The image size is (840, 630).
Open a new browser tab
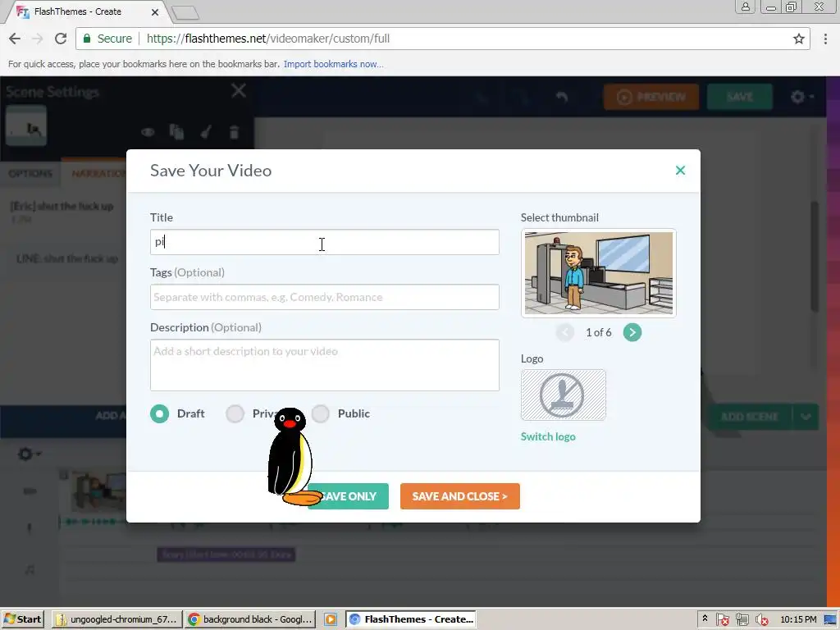tap(186, 13)
